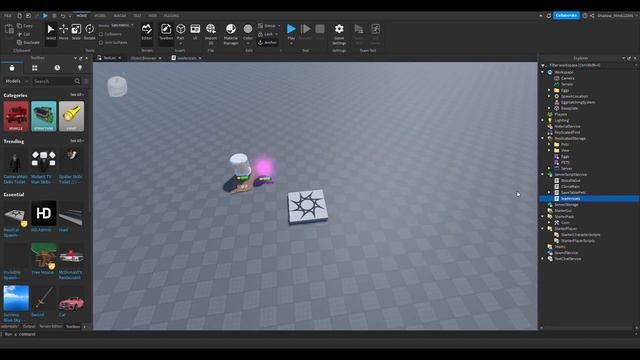Viewport: 640px width, 360px height.
Task: Open transform Mode dropdown
Action: pos(122,25)
